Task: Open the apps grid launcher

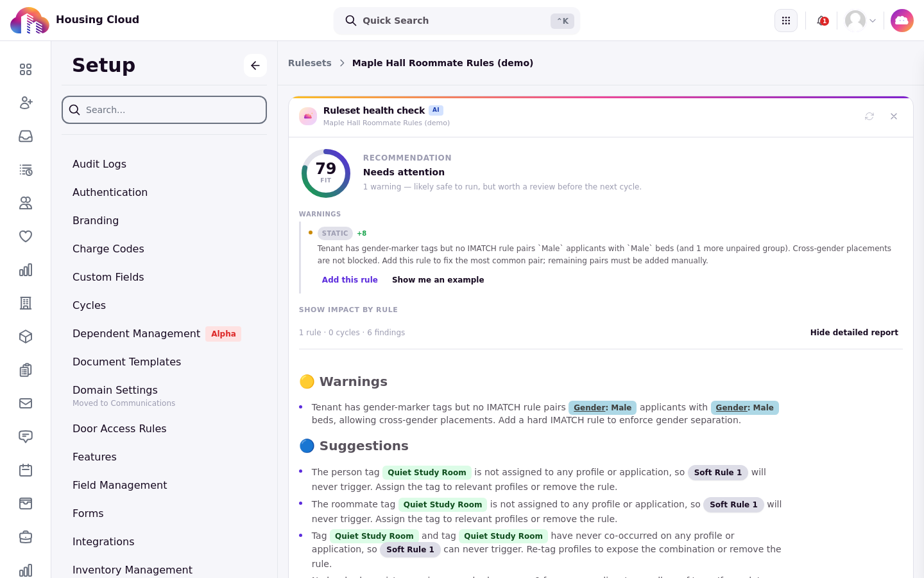Action: 786,21
